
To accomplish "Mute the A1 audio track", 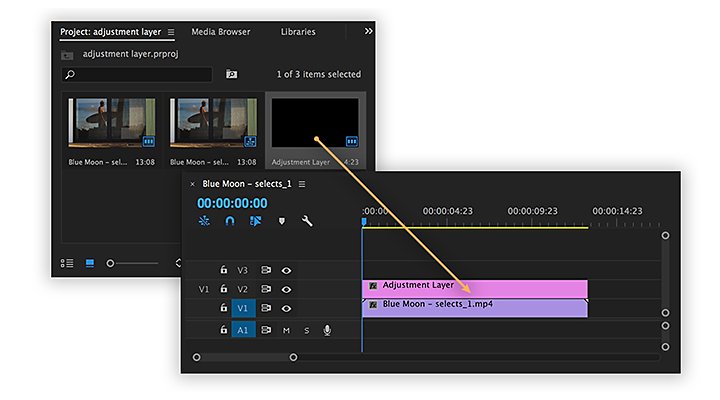I will point(286,330).
